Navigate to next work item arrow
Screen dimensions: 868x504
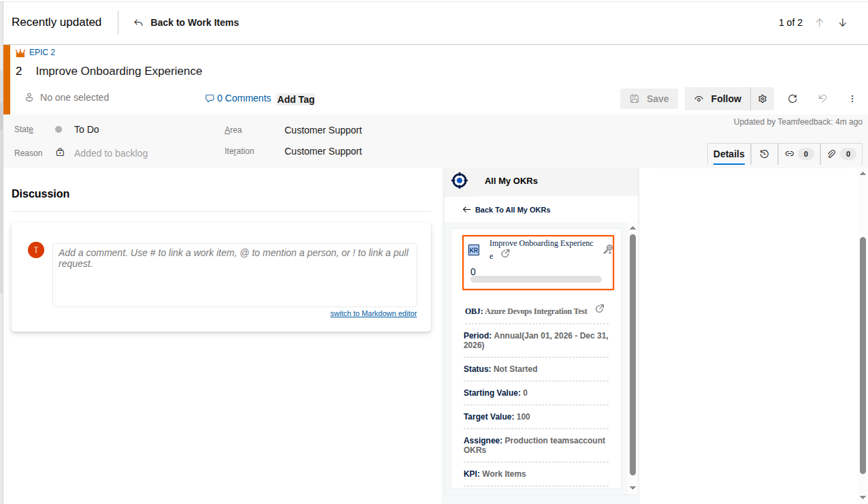843,22
